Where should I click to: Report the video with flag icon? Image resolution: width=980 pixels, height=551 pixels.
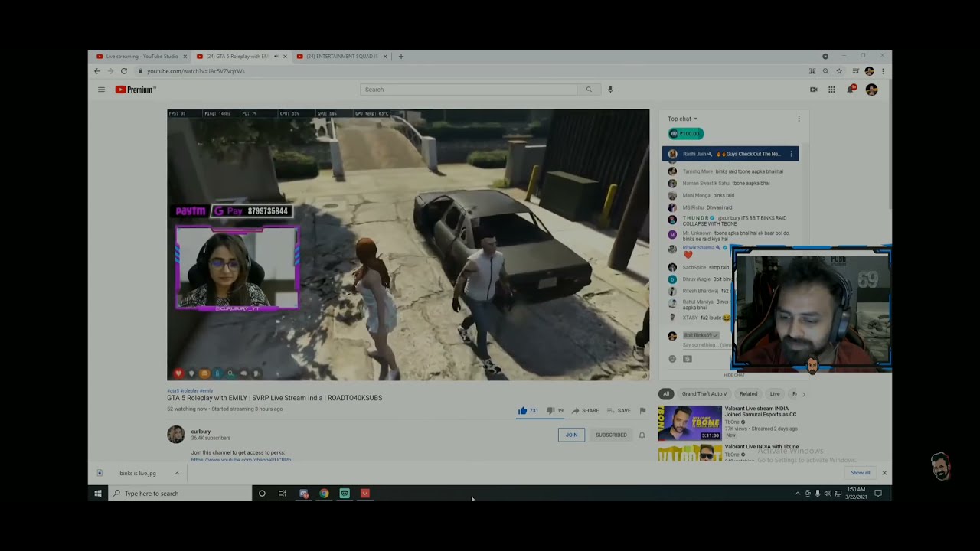click(x=642, y=411)
